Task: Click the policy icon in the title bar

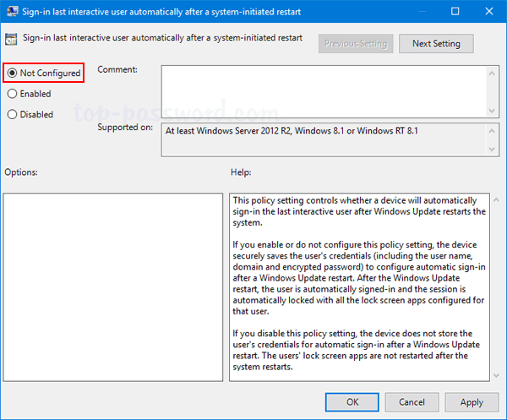Action: [11, 12]
